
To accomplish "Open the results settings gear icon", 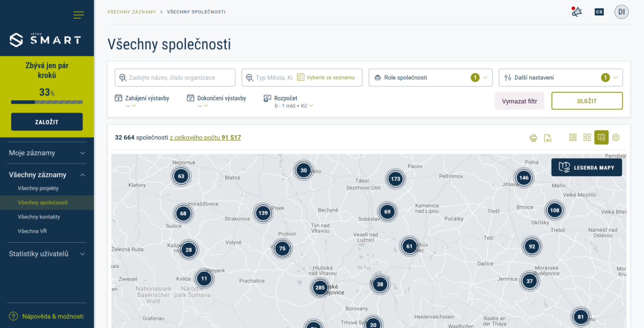I will (x=615, y=137).
